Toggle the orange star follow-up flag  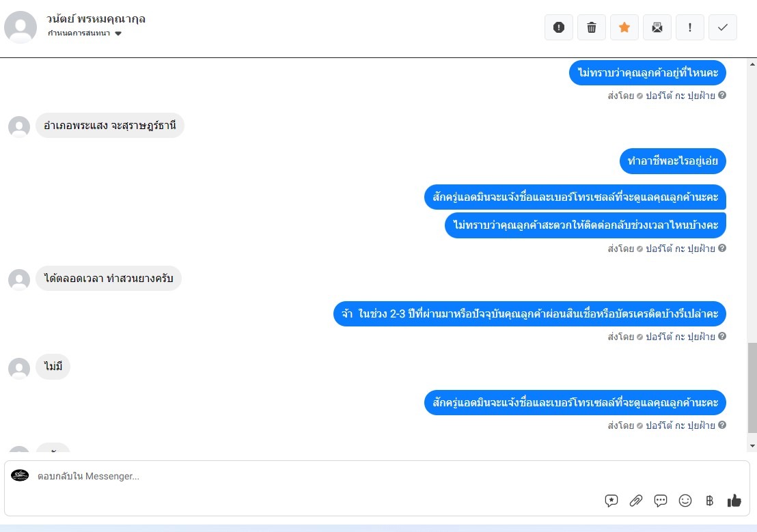pos(624,27)
